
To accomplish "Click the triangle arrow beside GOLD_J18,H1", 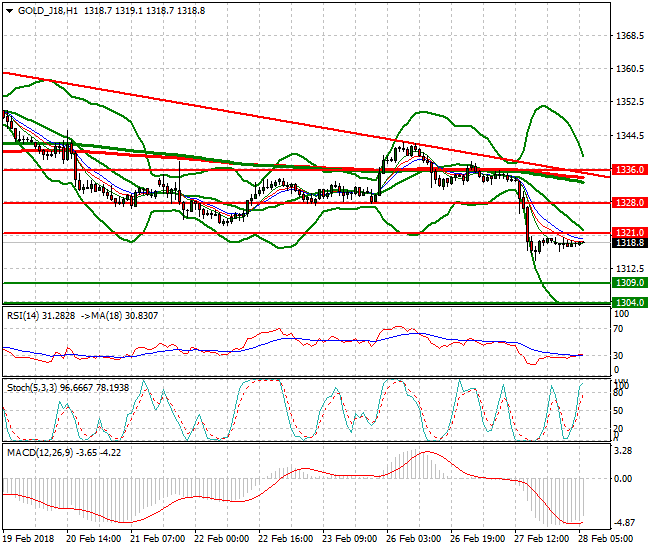I will pyautogui.click(x=9, y=9).
